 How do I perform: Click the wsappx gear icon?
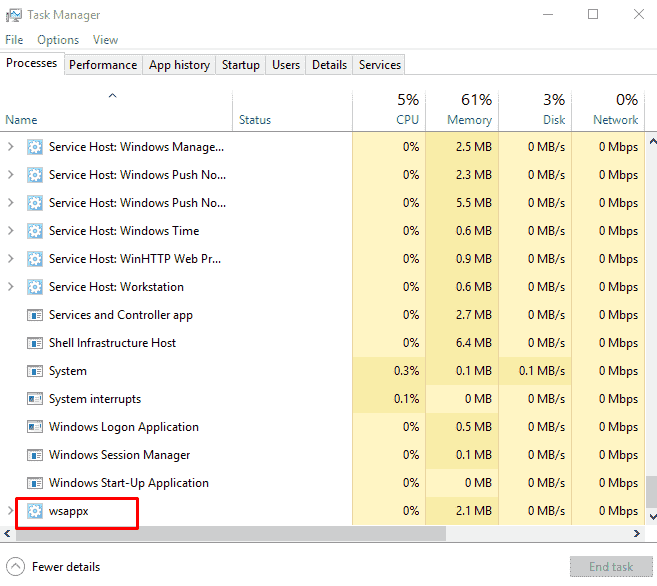[35, 511]
